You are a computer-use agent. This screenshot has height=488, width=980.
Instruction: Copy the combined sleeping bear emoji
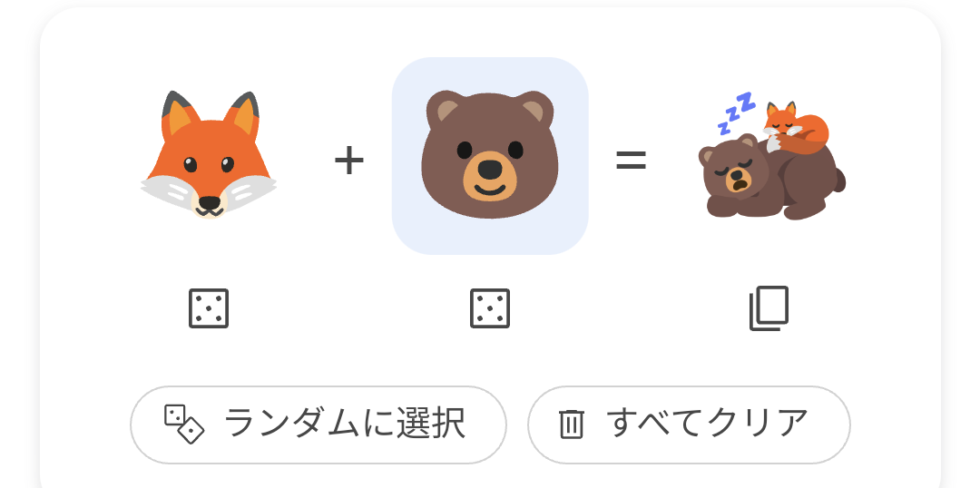pos(769,308)
